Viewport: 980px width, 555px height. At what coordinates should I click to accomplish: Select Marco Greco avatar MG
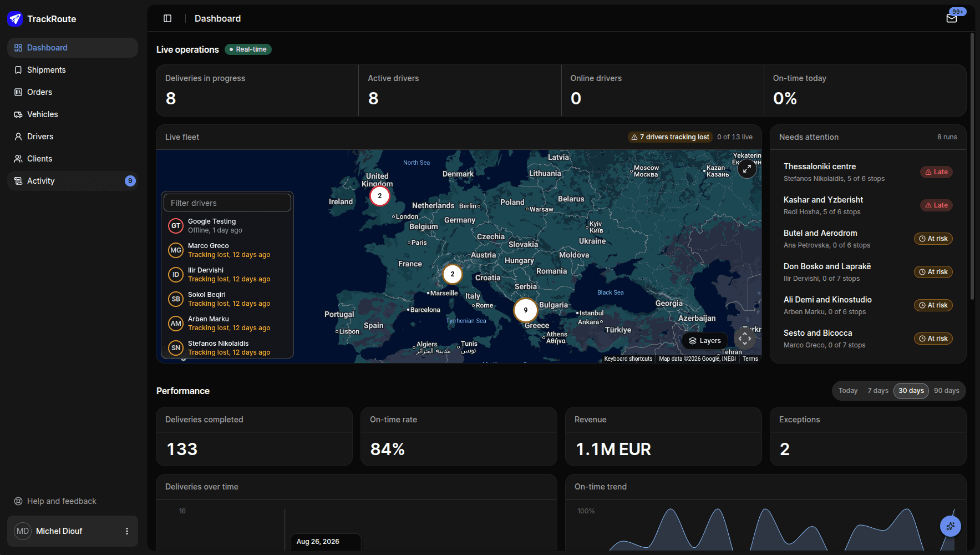tap(176, 250)
